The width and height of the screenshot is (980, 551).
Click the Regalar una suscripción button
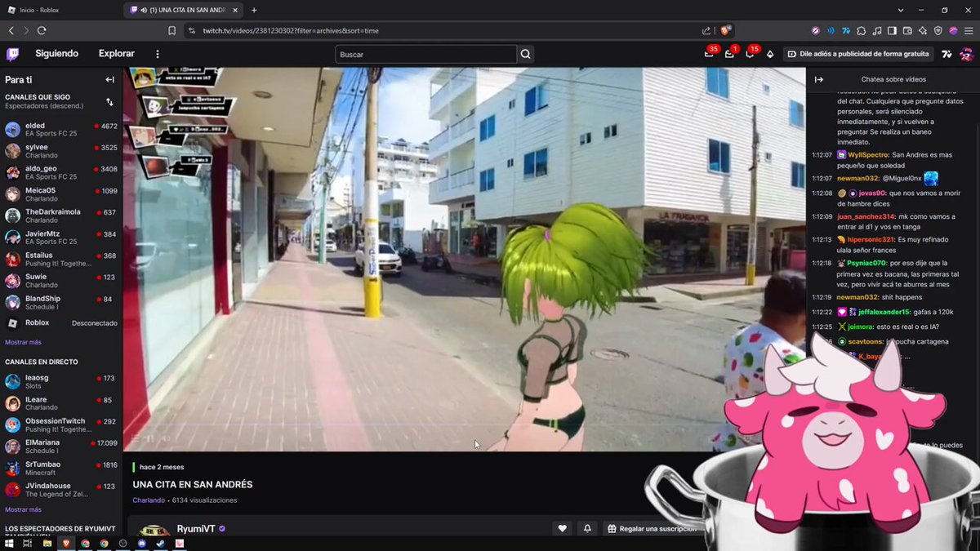click(x=652, y=529)
